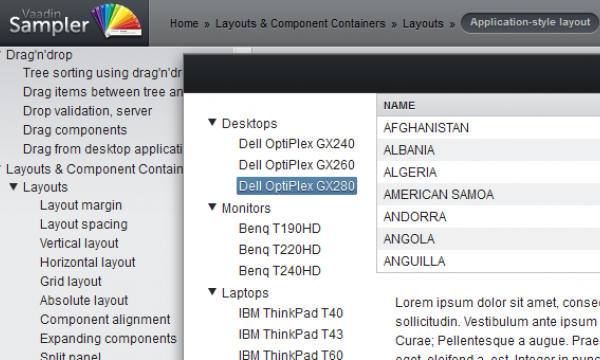Select Drag'n'drop in the sidebar tree
The height and width of the screenshot is (360, 600).
[39, 55]
